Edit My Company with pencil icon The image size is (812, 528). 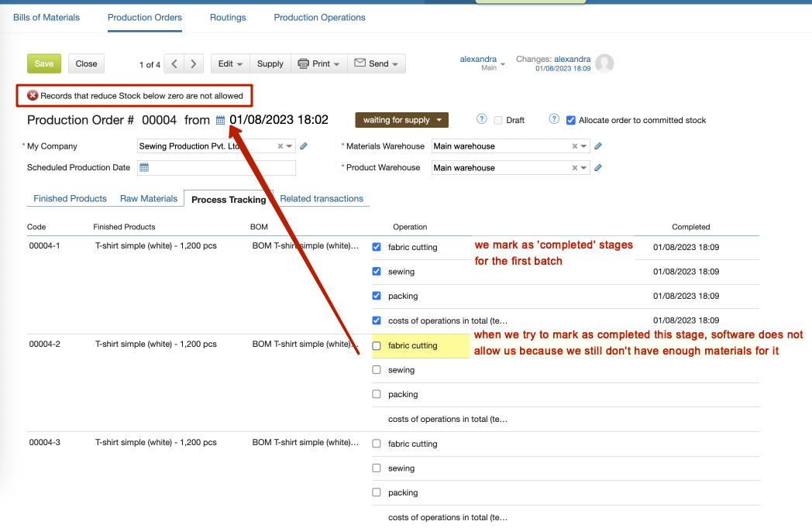click(x=304, y=146)
